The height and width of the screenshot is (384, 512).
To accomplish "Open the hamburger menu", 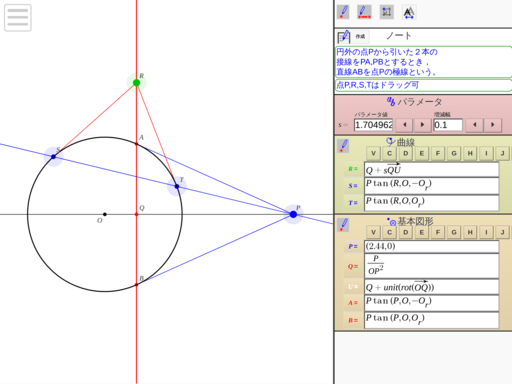I will (18, 18).
